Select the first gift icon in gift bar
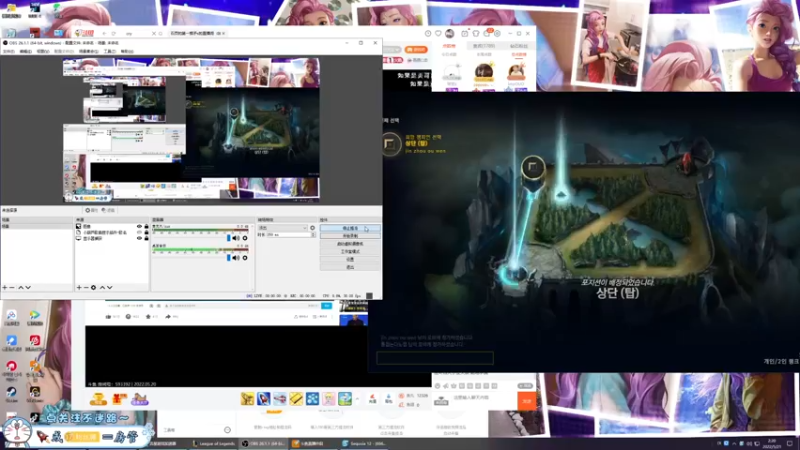 [247, 398]
